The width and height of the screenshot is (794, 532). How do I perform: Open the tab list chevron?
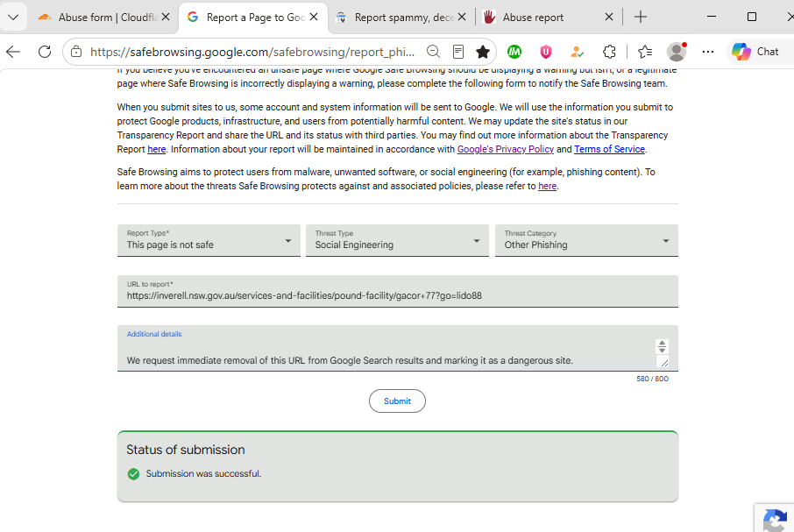pyautogui.click(x=13, y=18)
